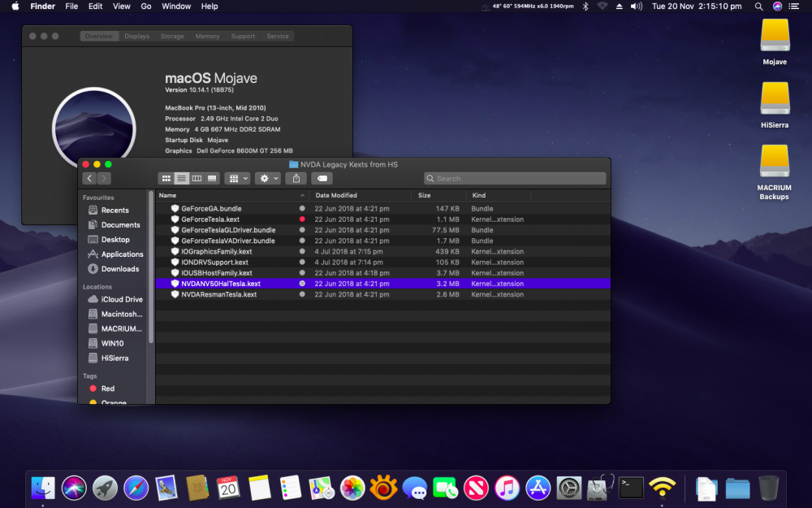
Task: Open Launchpad from the Dock
Action: pos(105,488)
